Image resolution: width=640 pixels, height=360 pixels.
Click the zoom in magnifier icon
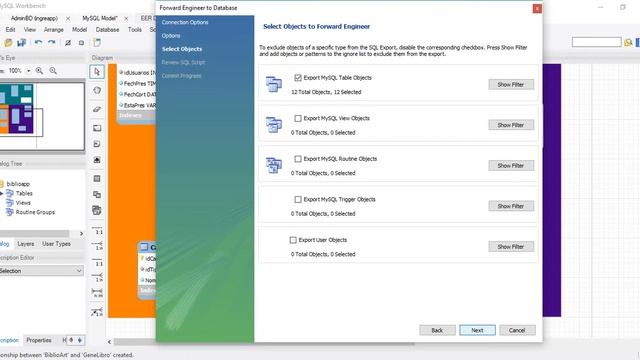point(39,71)
